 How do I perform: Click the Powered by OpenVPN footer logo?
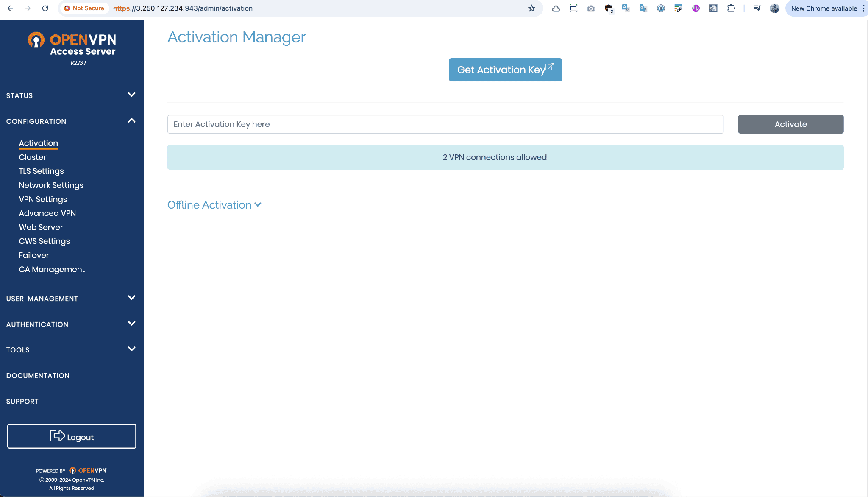click(88, 471)
